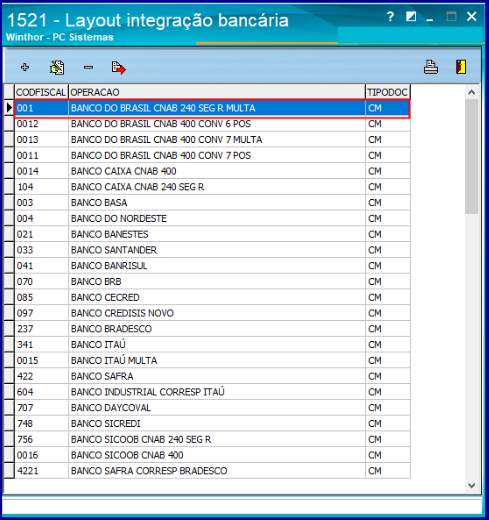Click the vertical scrollbar thumb
Screen dimensions: 489x520
(x=471, y=157)
